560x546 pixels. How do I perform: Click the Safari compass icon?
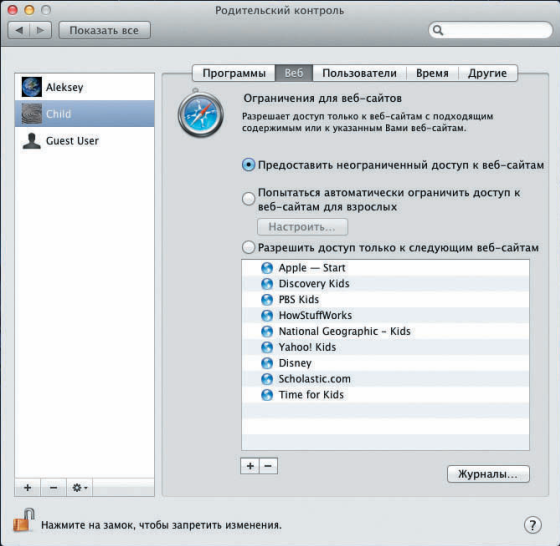[x=200, y=114]
